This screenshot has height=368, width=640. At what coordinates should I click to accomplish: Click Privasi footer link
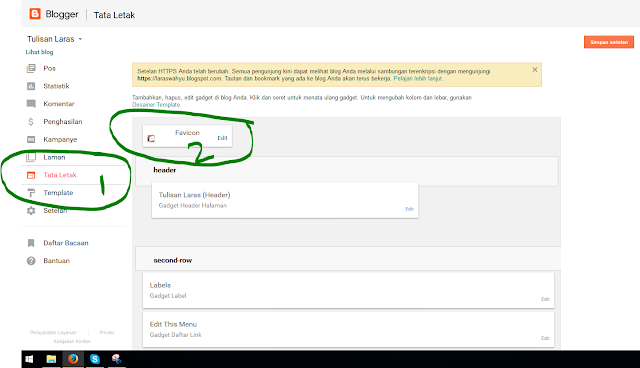[107, 333]
